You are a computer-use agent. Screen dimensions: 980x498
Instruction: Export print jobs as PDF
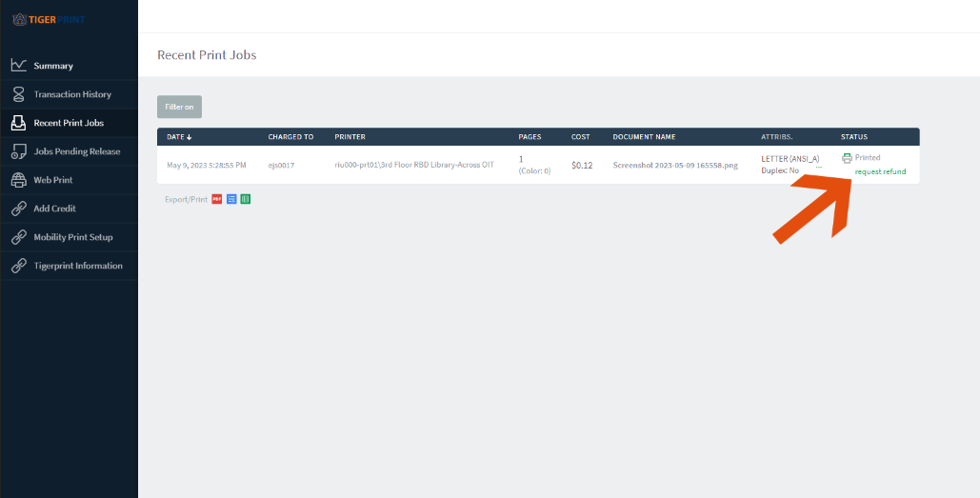(x=217, y=199)
